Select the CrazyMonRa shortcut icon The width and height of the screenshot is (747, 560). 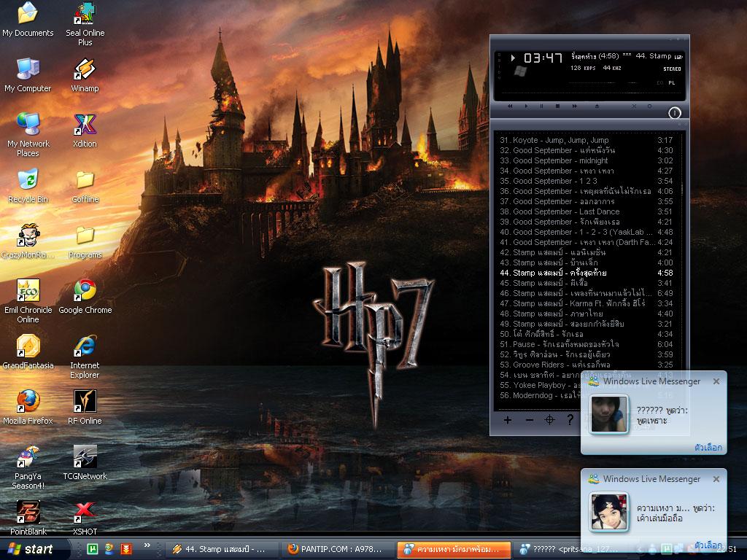pos(28,241)
